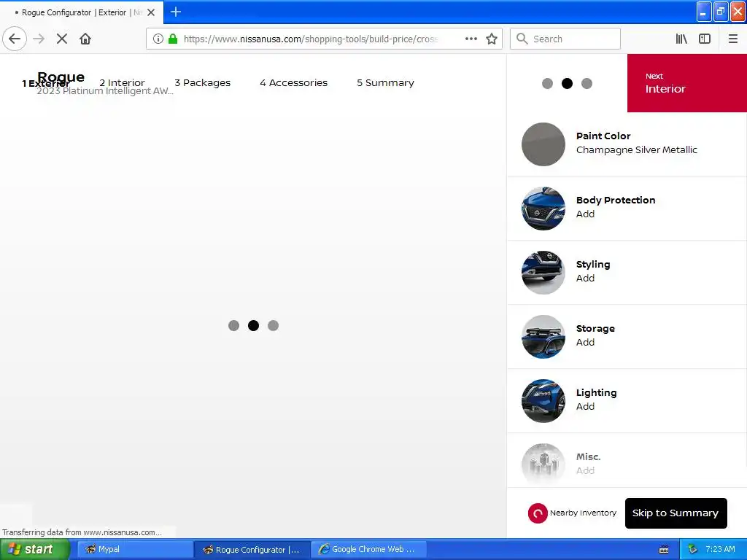The width and height of the screenshot is (747, 560).
Task: Go back to the previous page
Action: point(15,39)
